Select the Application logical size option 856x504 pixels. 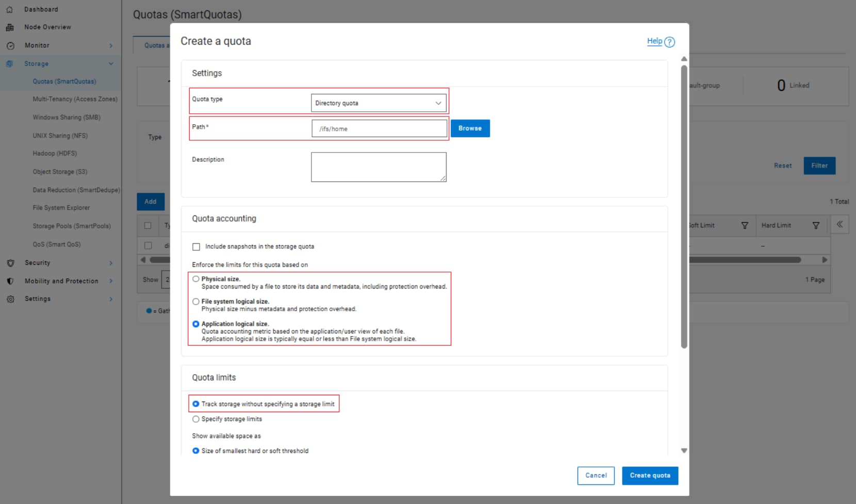(x=196, y=324)
